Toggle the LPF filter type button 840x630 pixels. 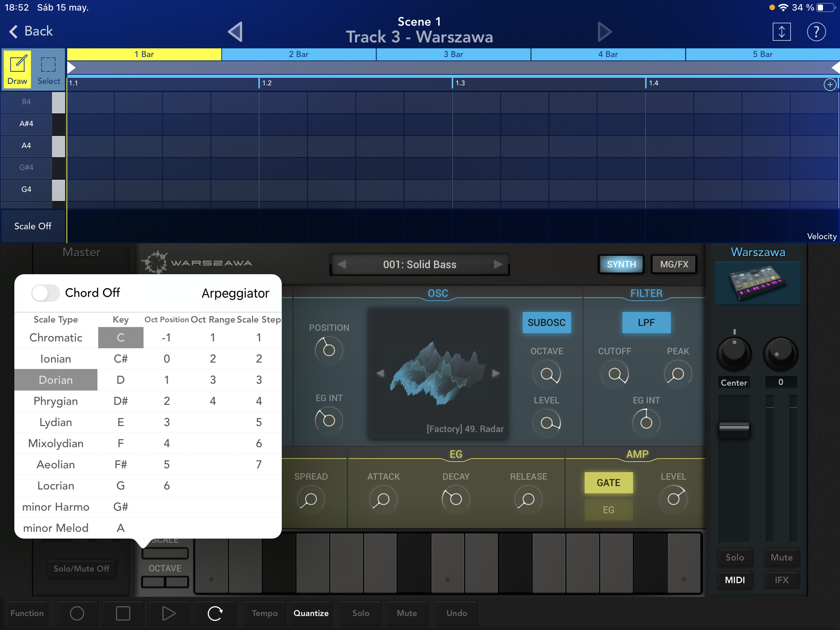point(646,323)
